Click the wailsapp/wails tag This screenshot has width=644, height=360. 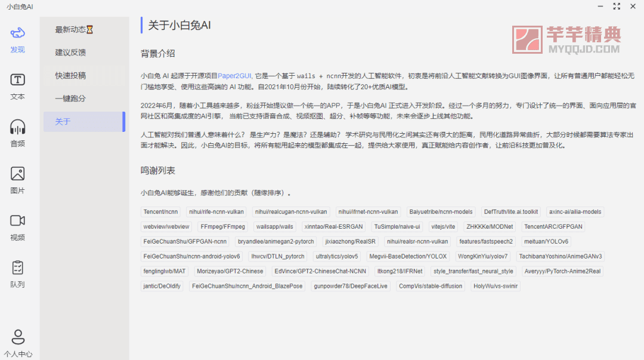pyautogui.click(x=275, y=227)
